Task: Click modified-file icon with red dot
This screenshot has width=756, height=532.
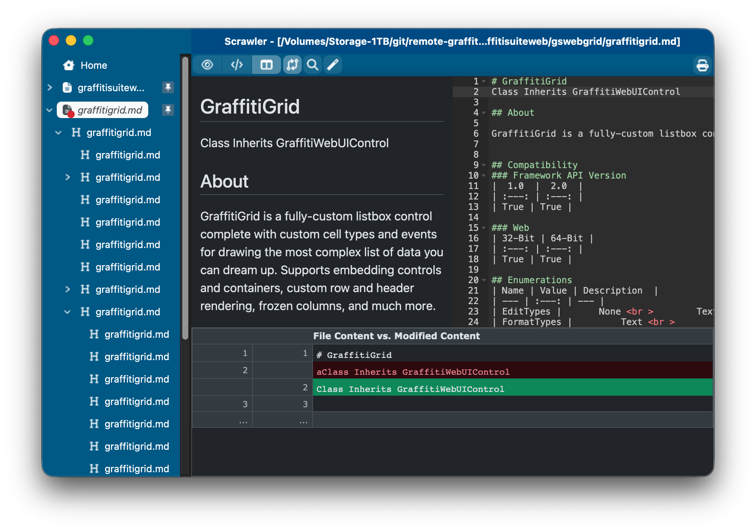Action: (x=68, y=111)
